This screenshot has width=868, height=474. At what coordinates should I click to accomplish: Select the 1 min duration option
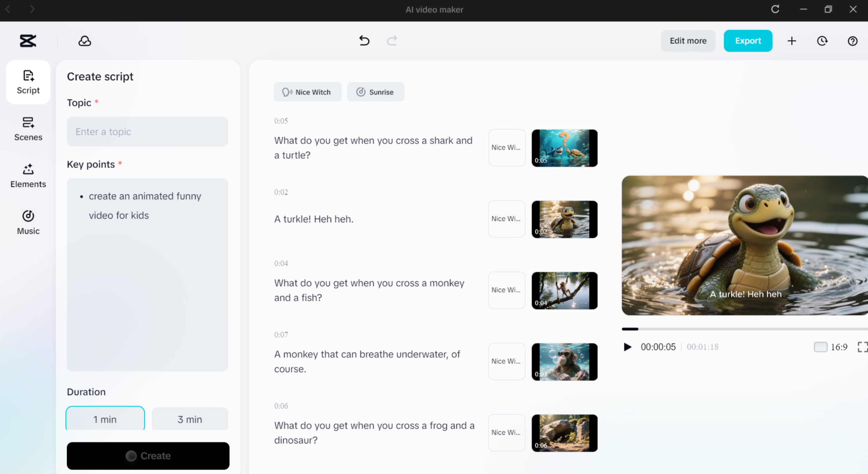[105, 419]
